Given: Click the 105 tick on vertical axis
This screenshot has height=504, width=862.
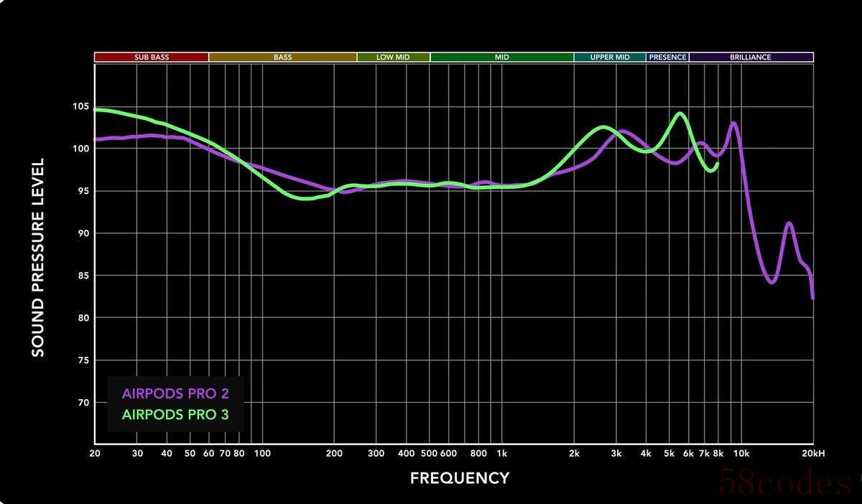Looking at the screenshot, I should [80, 106].
